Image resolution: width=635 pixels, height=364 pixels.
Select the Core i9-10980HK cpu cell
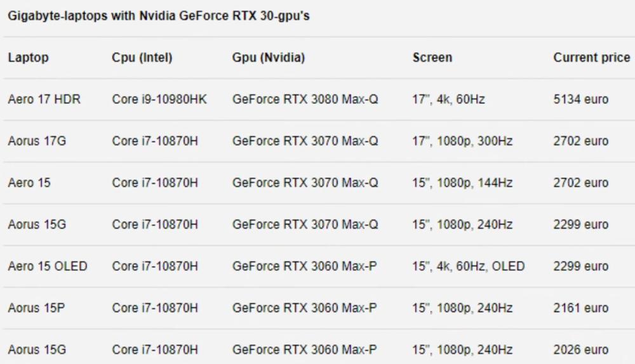click(159, 100)
